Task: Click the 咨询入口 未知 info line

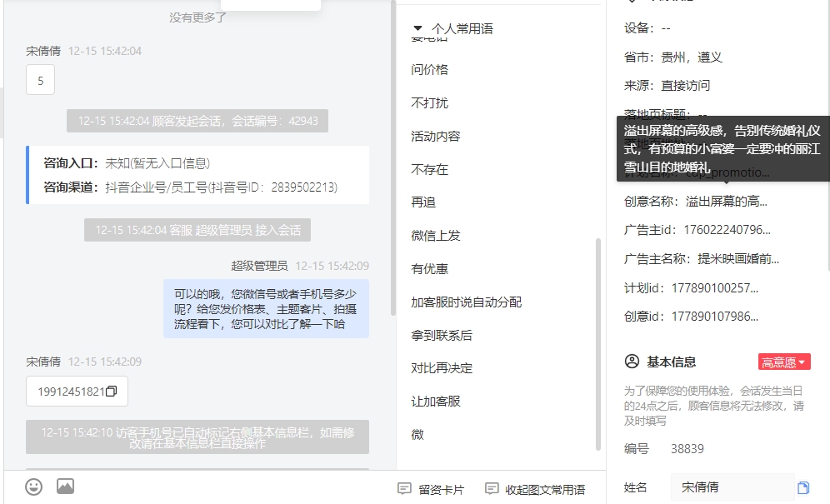Action: 127,163
